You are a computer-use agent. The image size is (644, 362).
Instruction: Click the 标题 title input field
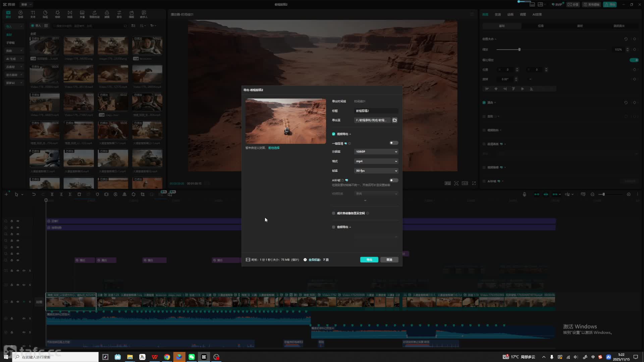376,111
